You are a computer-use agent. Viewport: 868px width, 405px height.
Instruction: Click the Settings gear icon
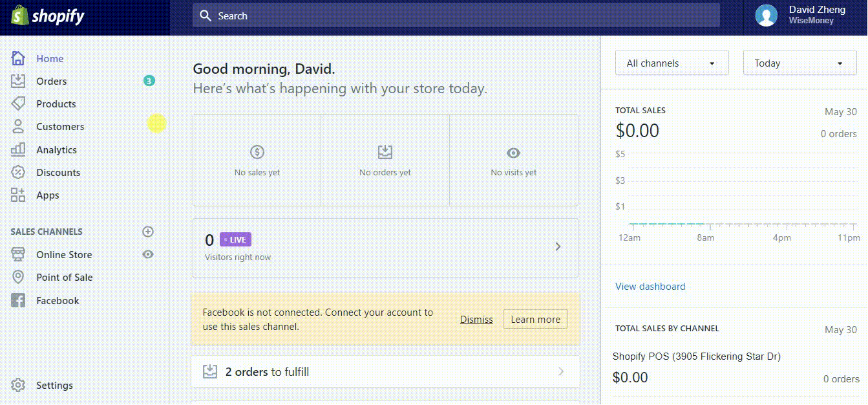[18, 385]
